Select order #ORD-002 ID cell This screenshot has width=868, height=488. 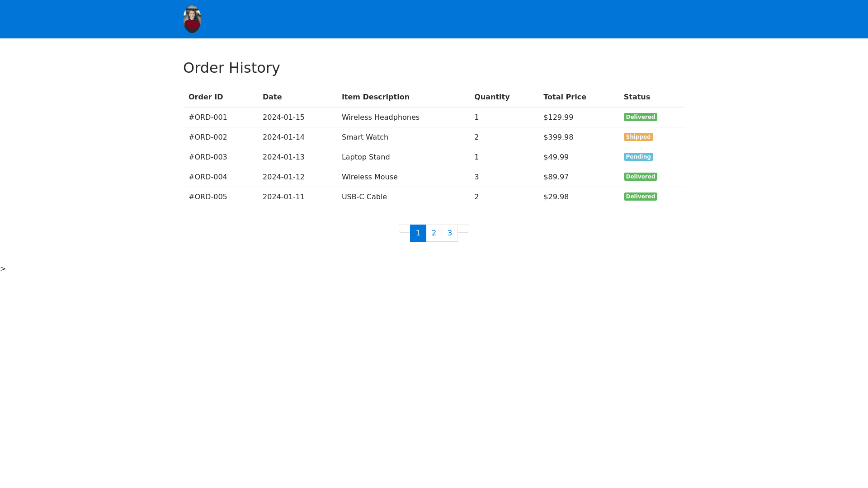click(208, 137)
